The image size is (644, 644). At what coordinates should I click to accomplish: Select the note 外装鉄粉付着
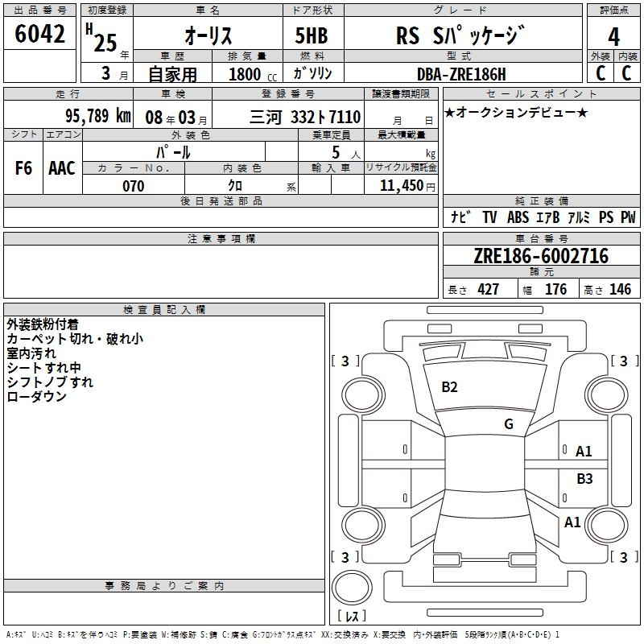pos(43,324)
